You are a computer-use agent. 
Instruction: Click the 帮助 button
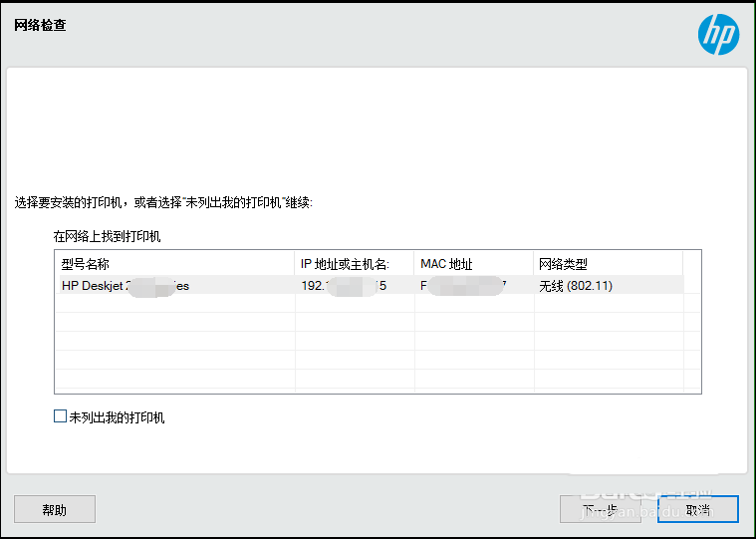pos(55,509)
